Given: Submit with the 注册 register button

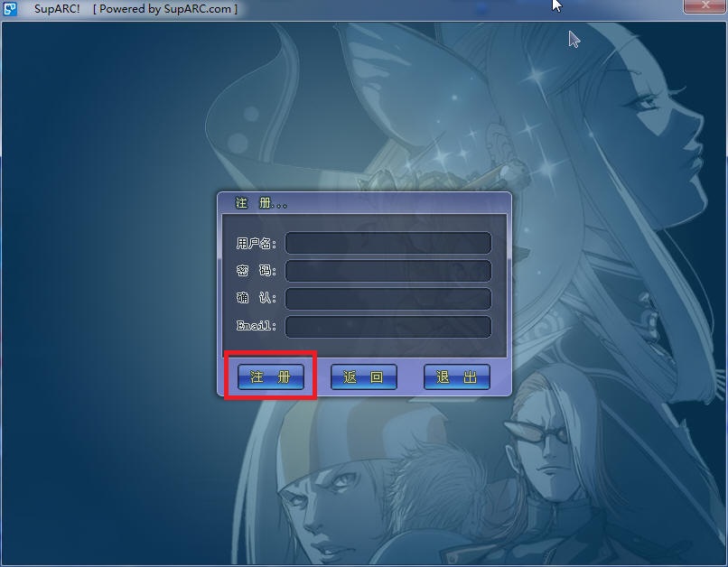Looking at the screenshot, I should pyautogui.click(x=271, y=376).
